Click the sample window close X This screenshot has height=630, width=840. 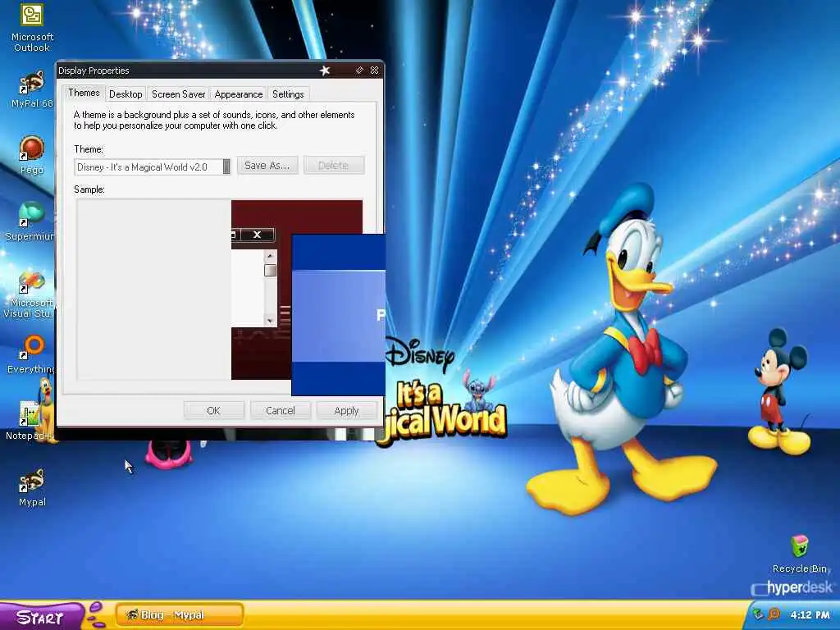pyautogui.click(x=257, y=235)
